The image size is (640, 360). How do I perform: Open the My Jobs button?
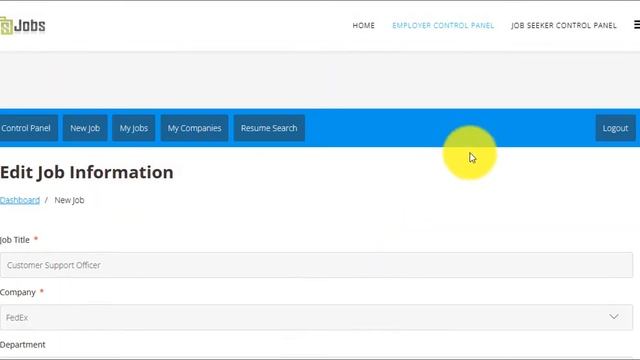pos(133,128)
